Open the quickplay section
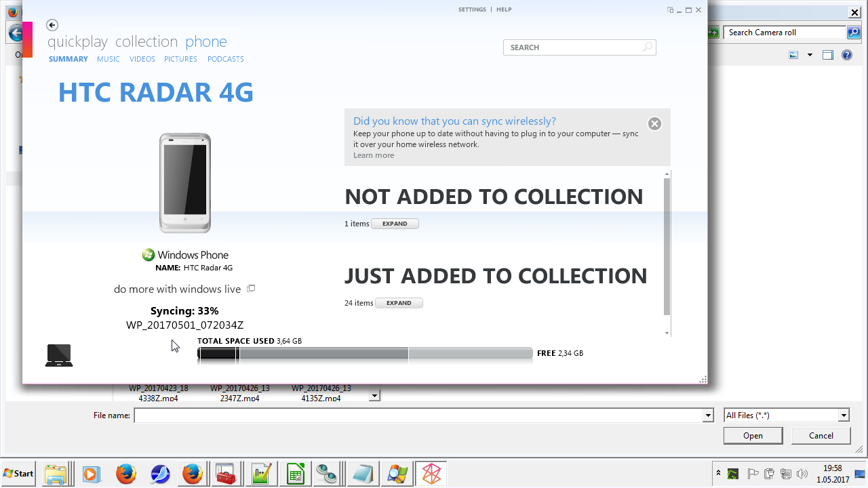The width and height of the screenshot is (868, 488). 77,42
